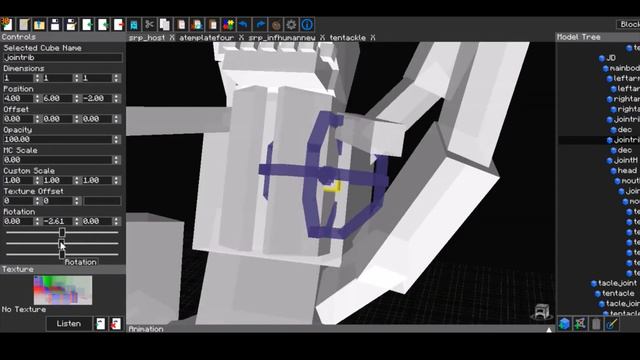640x360 pixels.
Task: Adjust the top rotation slider
Action: (x=62, y=232)
